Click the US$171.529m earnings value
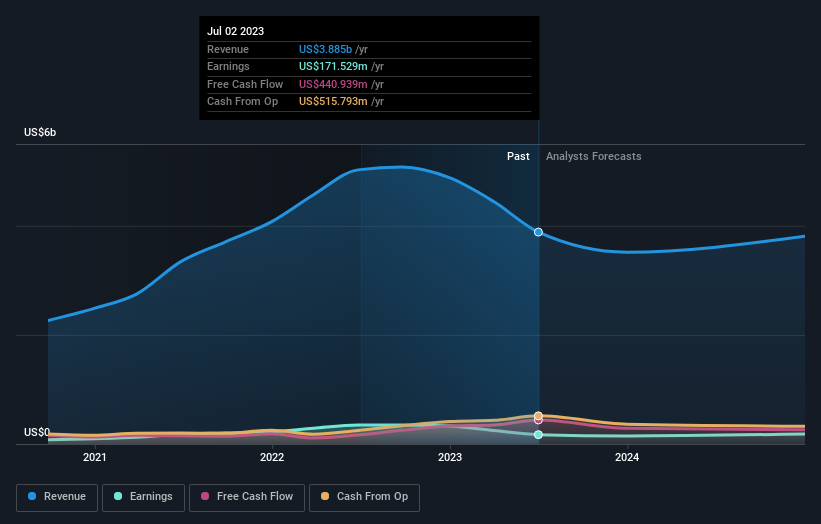 click(x=333, y=66)
